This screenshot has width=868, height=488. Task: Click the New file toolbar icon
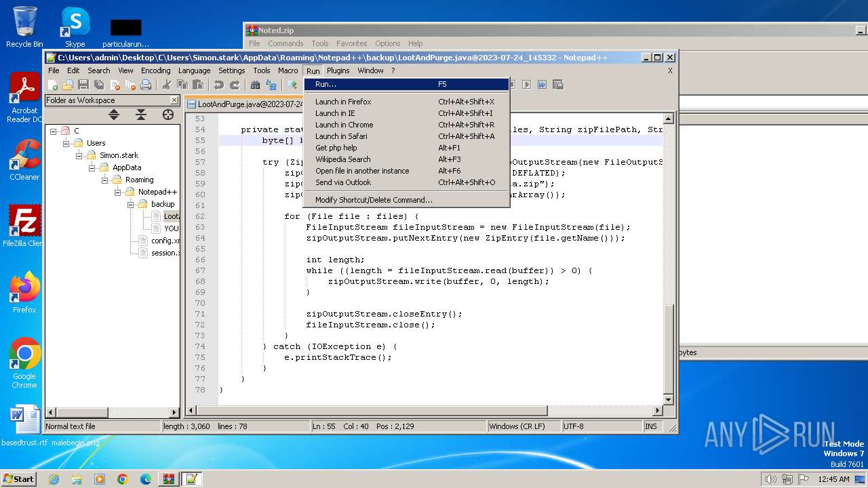(52, 85)
